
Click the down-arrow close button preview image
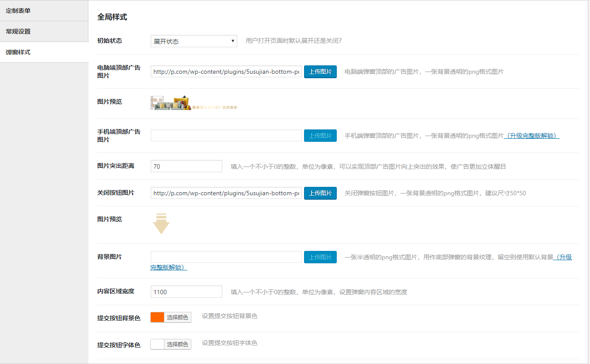tap(161, 224)
